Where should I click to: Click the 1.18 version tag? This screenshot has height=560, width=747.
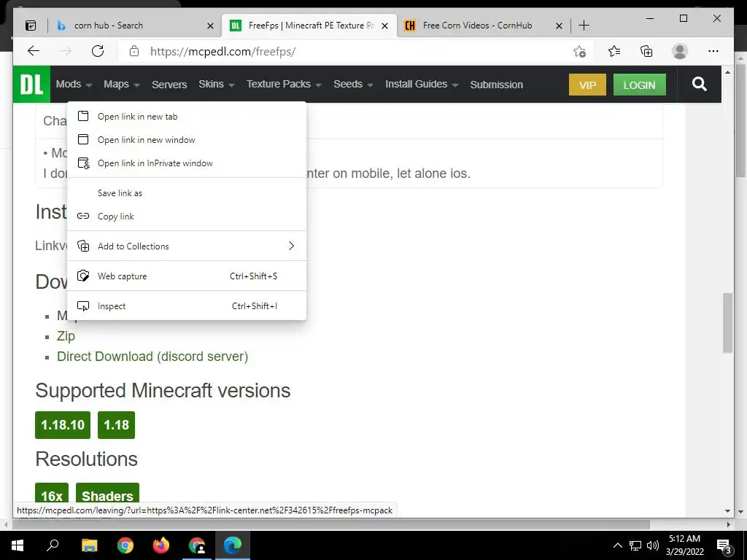click(x=116, y=425)
